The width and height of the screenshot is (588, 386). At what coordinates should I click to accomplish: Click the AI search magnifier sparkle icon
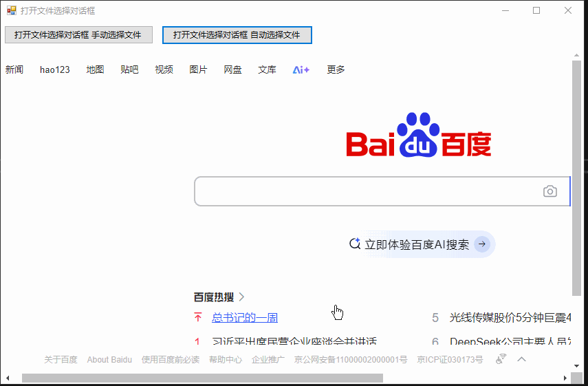355,244
